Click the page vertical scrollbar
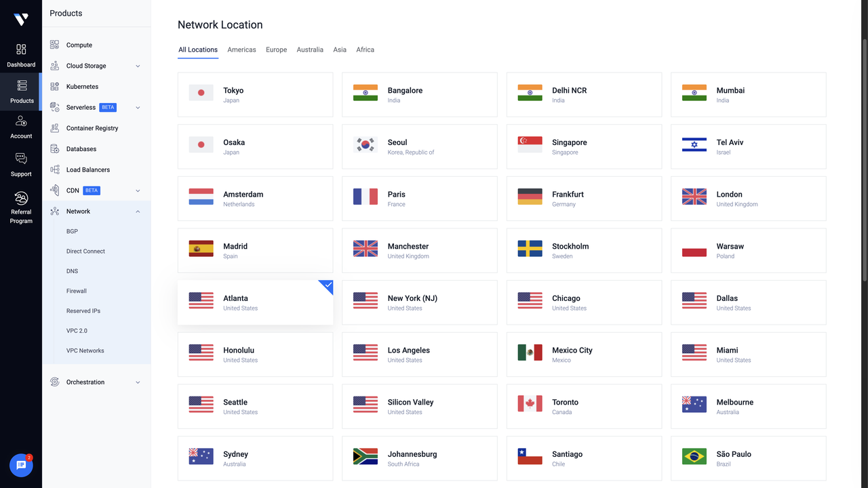Viewport: 868px width, 488px height. point(865,159)
